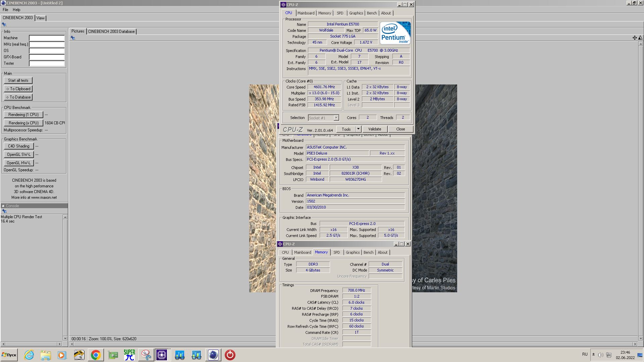This screenshot has width=644, height=362.
Task: Open Windows Explorer folder icon in taskbar
Action: [x=46, y=355]
